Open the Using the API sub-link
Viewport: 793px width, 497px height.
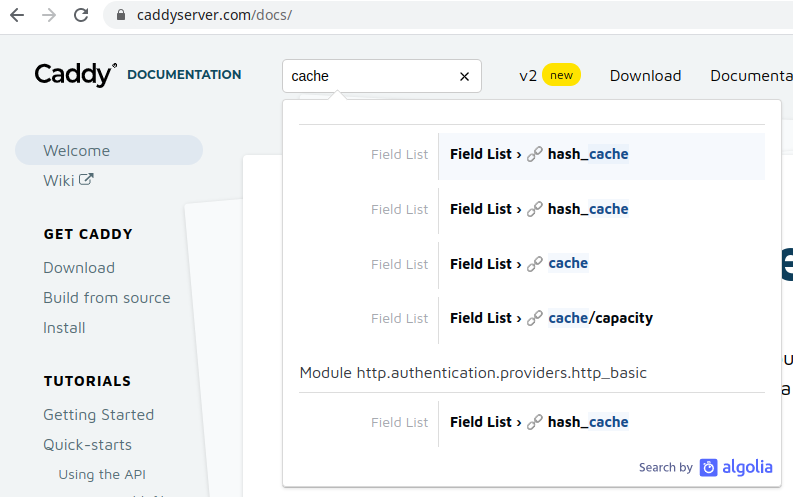coord(102,474)
